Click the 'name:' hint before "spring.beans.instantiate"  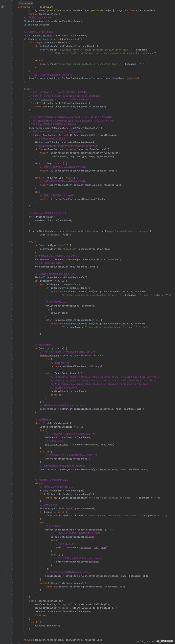click(x=110, y=231)
